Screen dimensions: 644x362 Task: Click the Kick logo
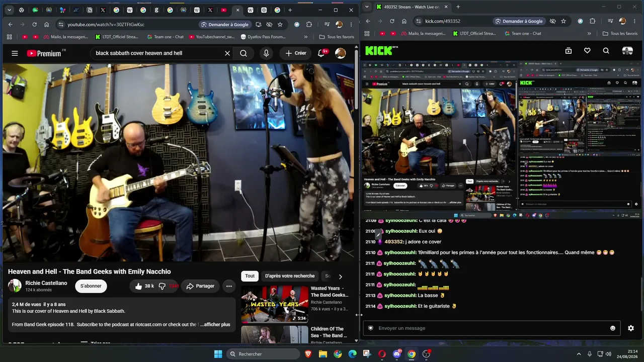[381, 50]
